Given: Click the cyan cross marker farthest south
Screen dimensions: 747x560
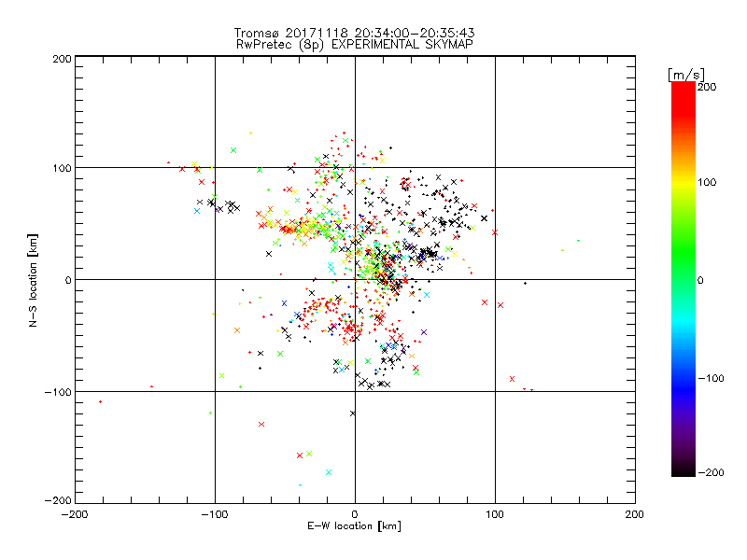Looking at the screenshot, I should (329, 472).
